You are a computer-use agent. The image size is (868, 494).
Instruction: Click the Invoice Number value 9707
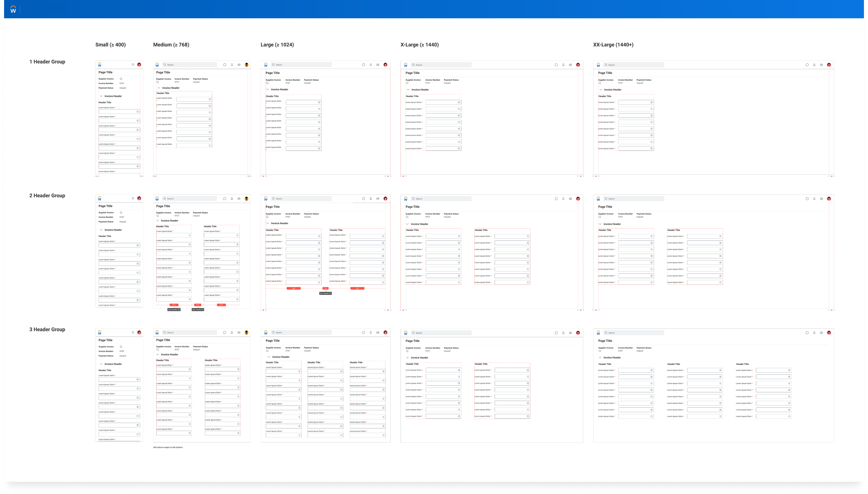click(122, 83)
